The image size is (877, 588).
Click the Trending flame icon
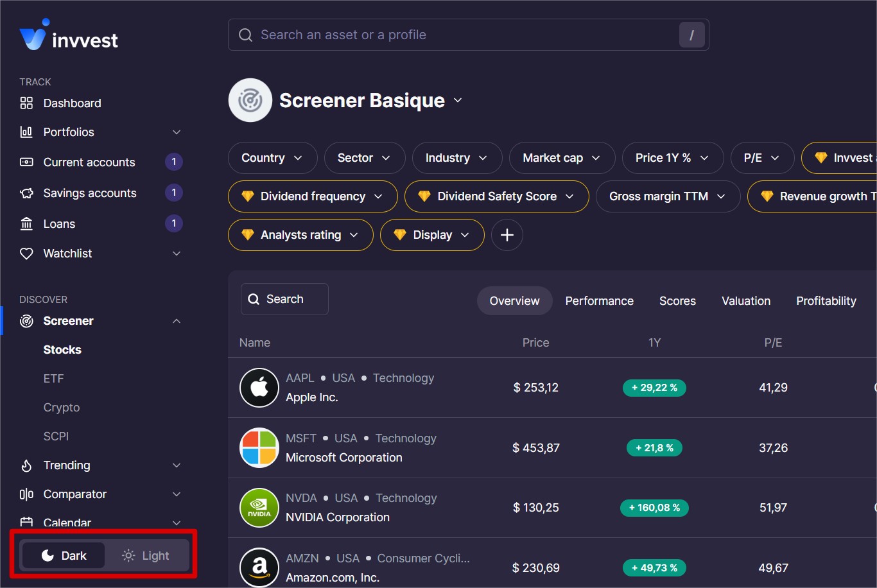(x=26, y=465)
